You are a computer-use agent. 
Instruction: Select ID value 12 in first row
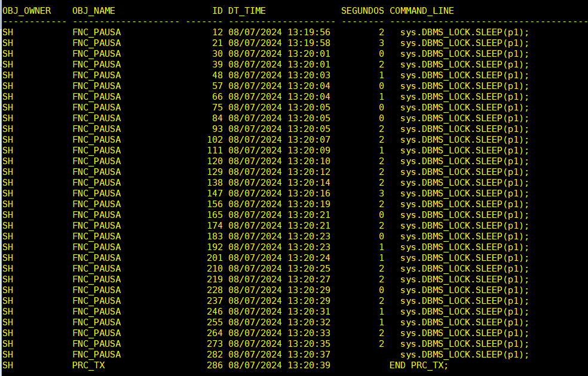(x=218, y=32)
